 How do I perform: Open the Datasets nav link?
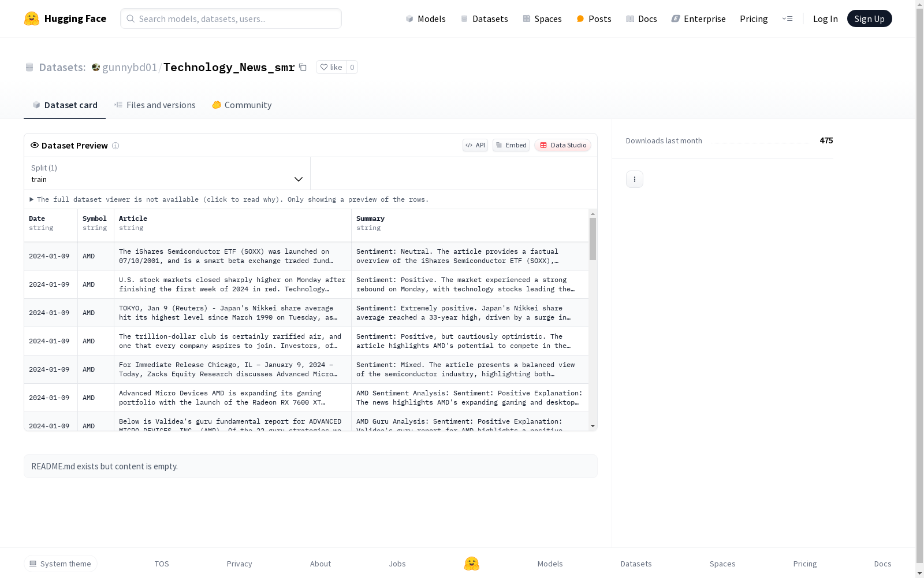coord(484,18)
